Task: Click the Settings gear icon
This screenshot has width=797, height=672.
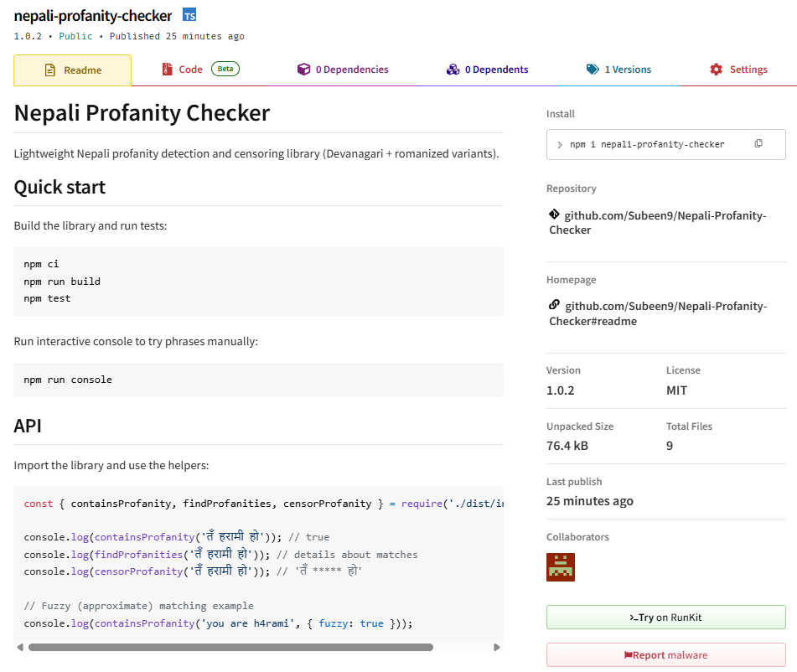Action: [x=717, y=70]
